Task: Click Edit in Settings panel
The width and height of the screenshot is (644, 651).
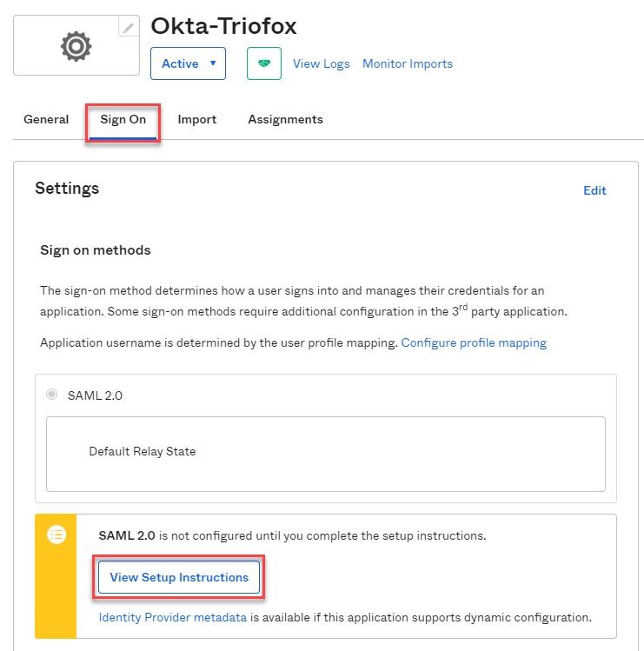Action: click(x=594, y=190)
